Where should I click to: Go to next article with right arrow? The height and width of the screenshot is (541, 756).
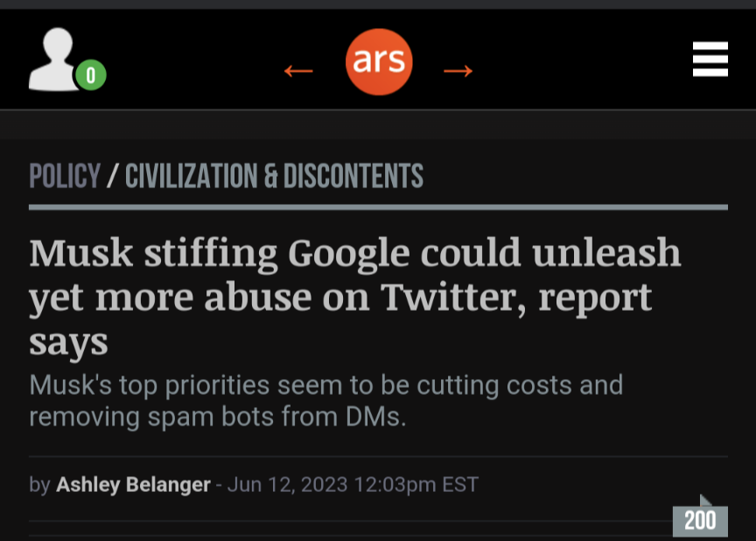pyautogui.click(x=458, y=70)
